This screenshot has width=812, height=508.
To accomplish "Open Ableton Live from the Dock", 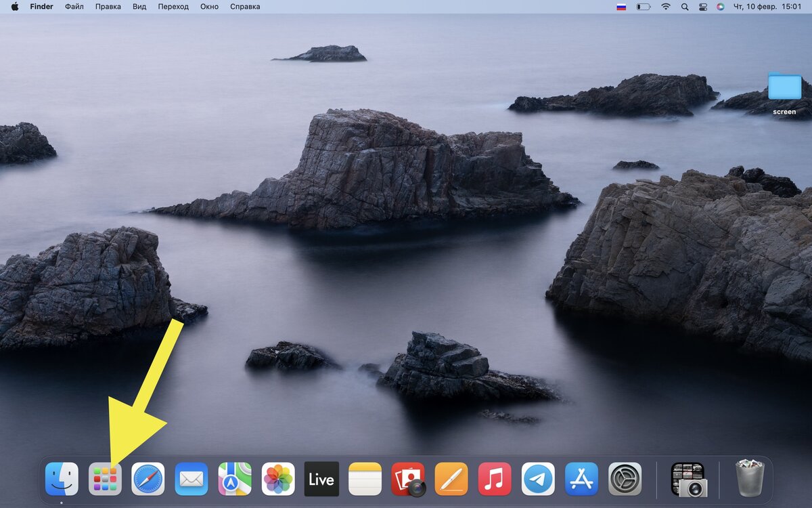I will (x=321, y=479).
